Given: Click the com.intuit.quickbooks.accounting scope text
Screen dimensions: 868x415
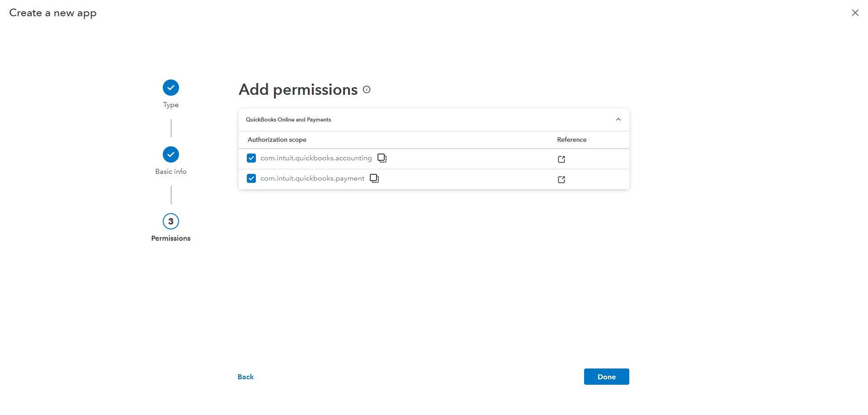Looking at the screenshot, I should pyautogui.click(x=316, y=158).
